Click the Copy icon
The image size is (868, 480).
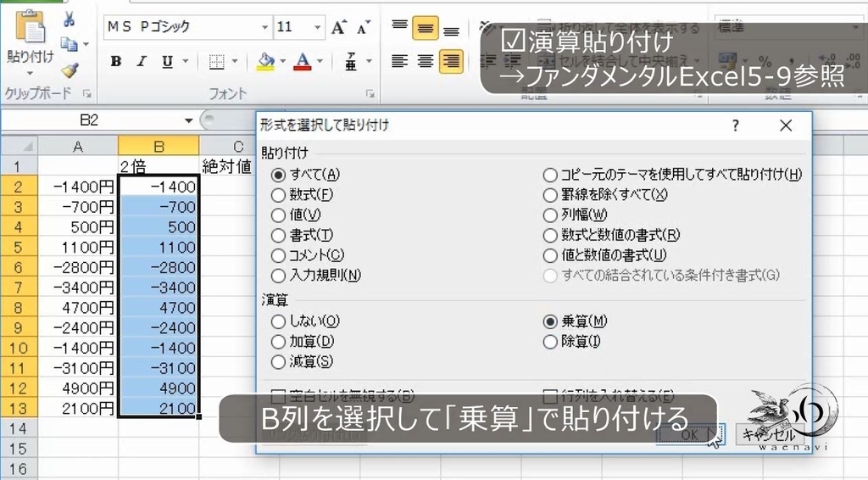(69, 44)
